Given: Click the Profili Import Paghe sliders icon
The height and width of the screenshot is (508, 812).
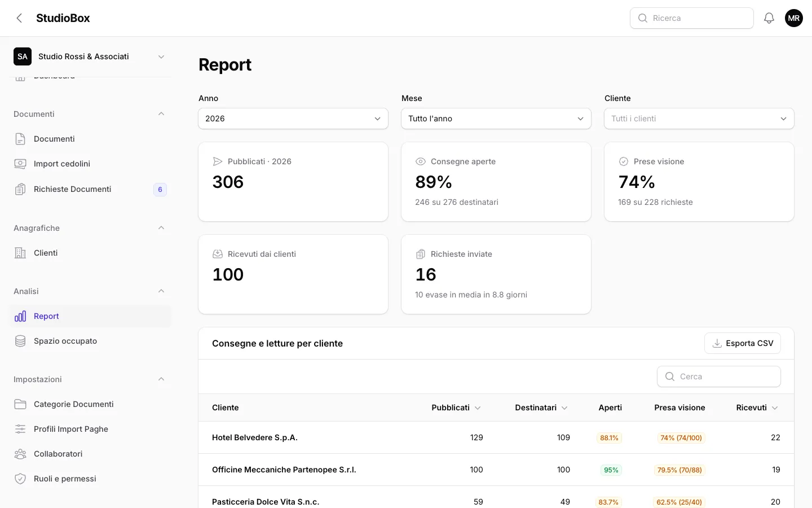Looking at the screenshot, I should click(20, 429).
